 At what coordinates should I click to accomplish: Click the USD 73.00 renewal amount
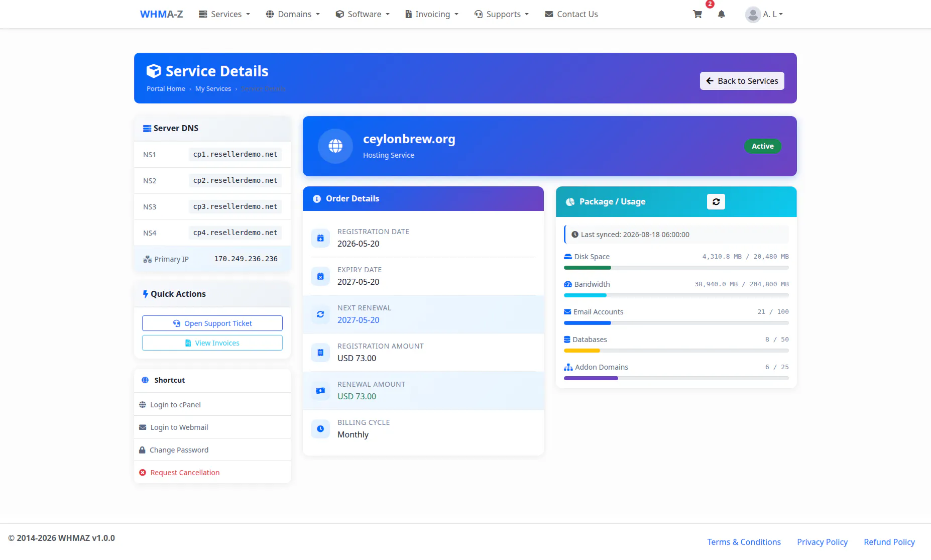pos(357,397)
